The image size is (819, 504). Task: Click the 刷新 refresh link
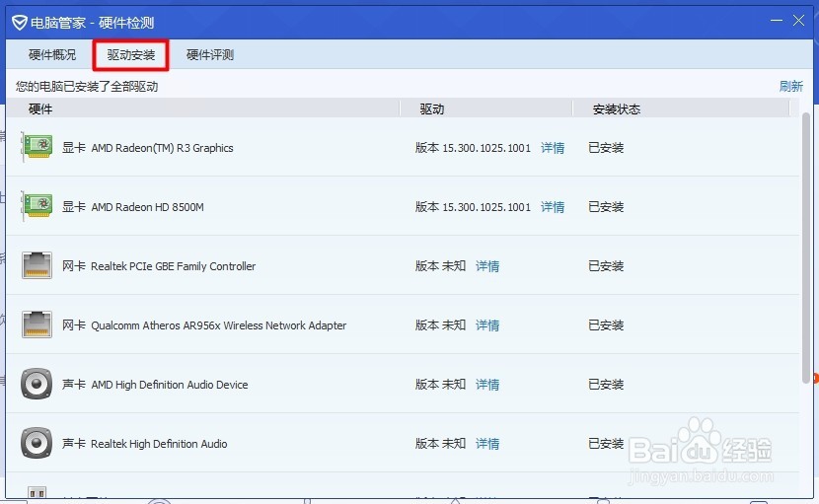(790, 86)
